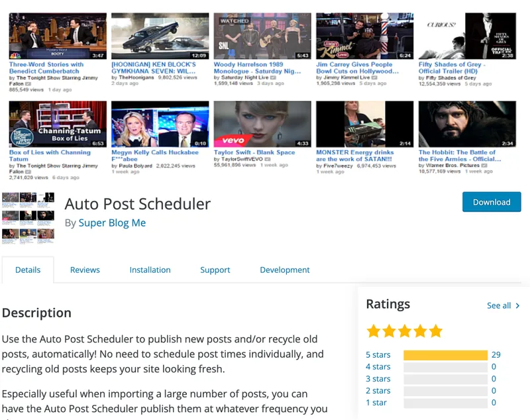Open the MONSTER Energy drinks video thumbnail
Screen dimensions: 530x420
[x=365, y=124]
